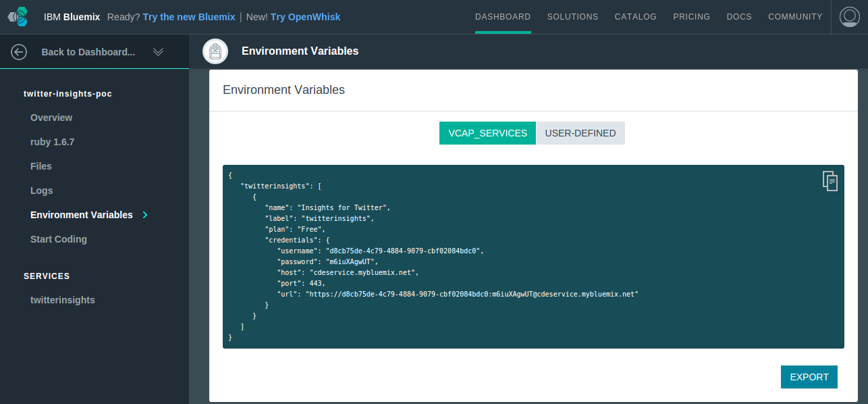Select the twitterinsights service
This screenshot has height=404, width=868.
click(x=63, y=300)
